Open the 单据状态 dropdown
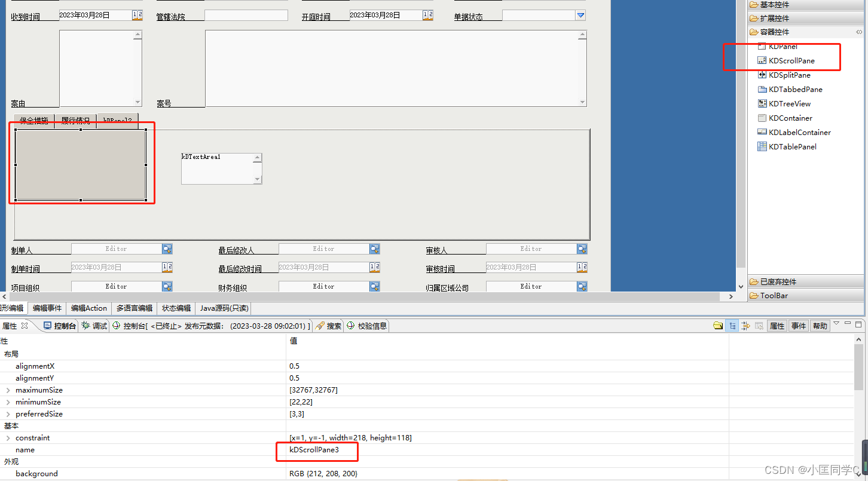This screenshot has height=481, width=868. click(580, 16)
